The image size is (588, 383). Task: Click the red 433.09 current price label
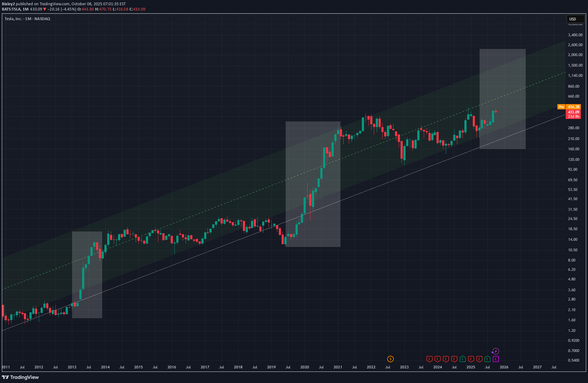click(573, 112)
